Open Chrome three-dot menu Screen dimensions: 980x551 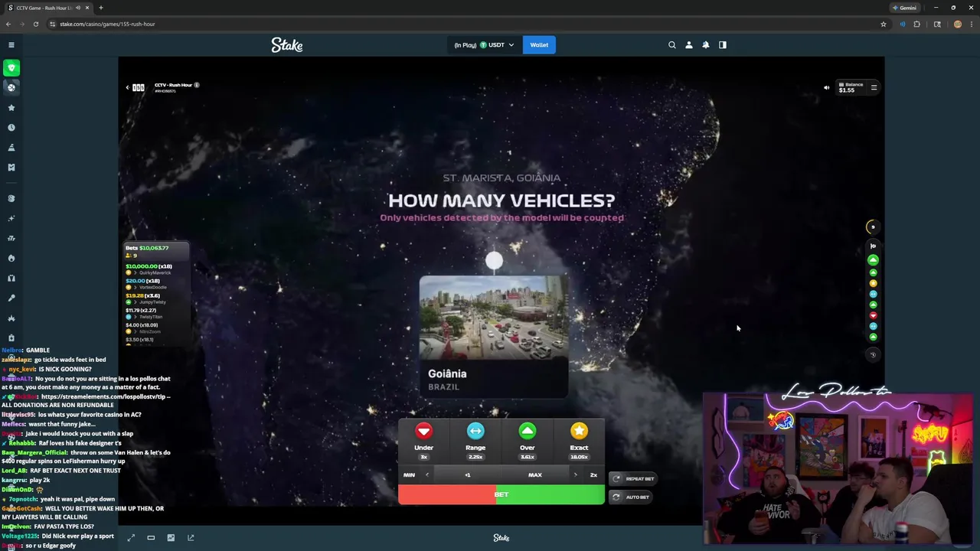971,24
